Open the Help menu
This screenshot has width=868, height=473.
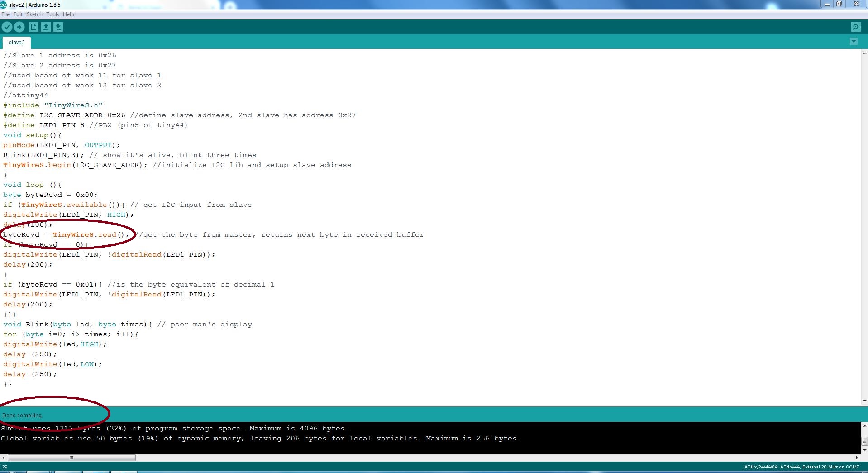point(68,14)
